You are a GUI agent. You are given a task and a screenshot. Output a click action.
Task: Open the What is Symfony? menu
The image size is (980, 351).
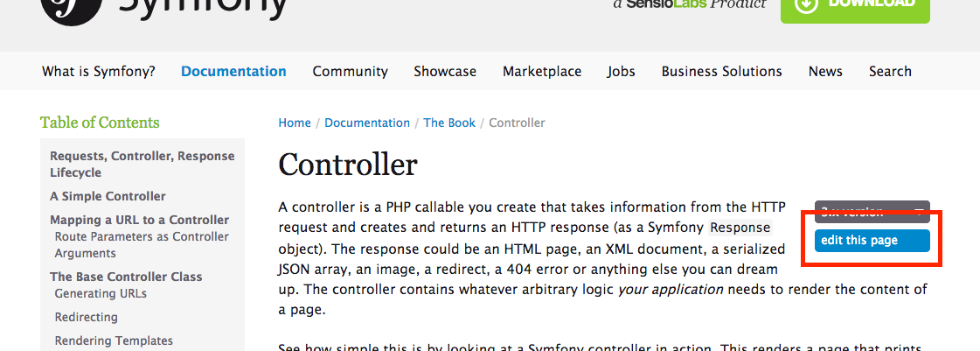click(x=99, y=72)
